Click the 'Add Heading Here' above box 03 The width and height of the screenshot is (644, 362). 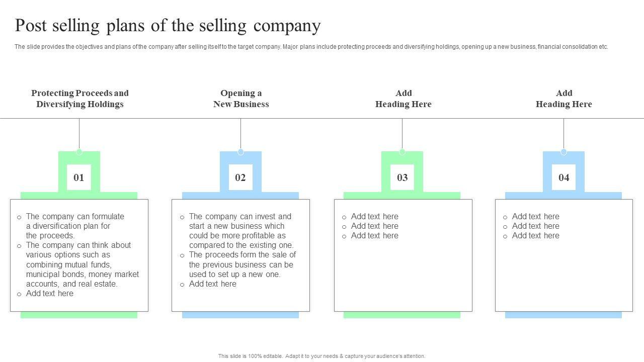pyautogui.click(x=403, y=99)
